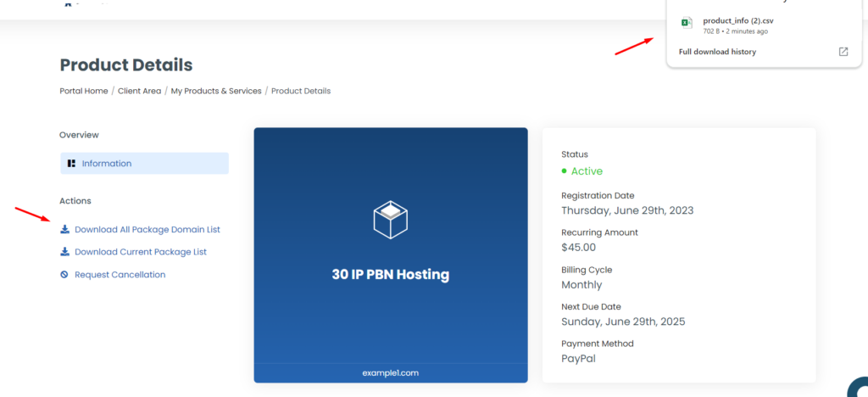Click the download icon beside All Package Domain List

64,229
